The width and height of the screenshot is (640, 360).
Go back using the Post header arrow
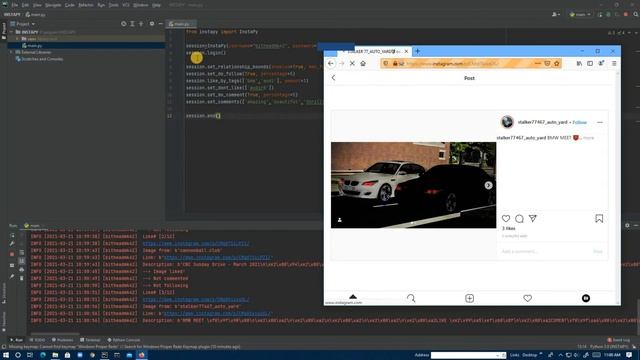[333, 78]
